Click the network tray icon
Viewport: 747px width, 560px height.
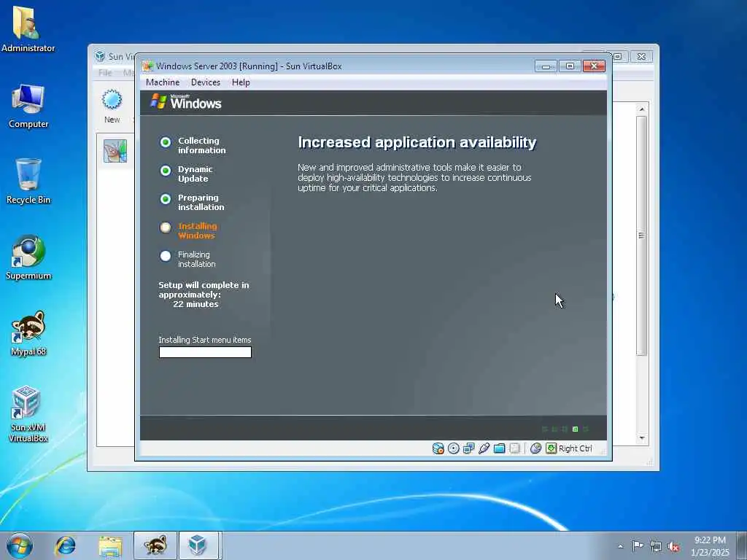click(656, 546)
